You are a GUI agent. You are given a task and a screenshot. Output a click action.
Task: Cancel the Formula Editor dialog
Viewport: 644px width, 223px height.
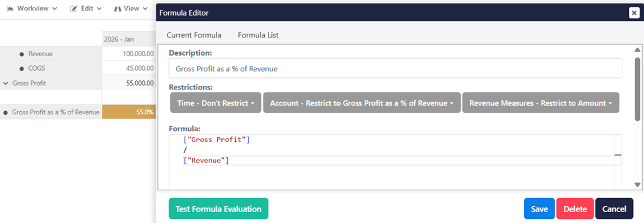pos(614,208)
